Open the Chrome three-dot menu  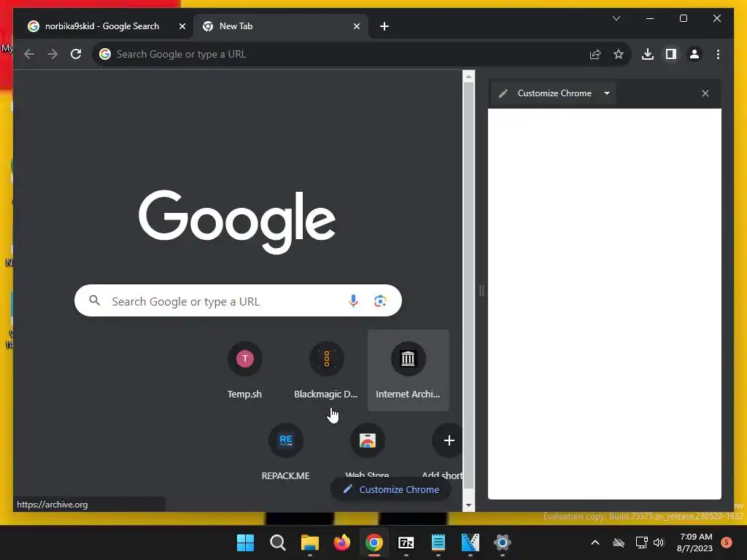click(x=718, y=54)
